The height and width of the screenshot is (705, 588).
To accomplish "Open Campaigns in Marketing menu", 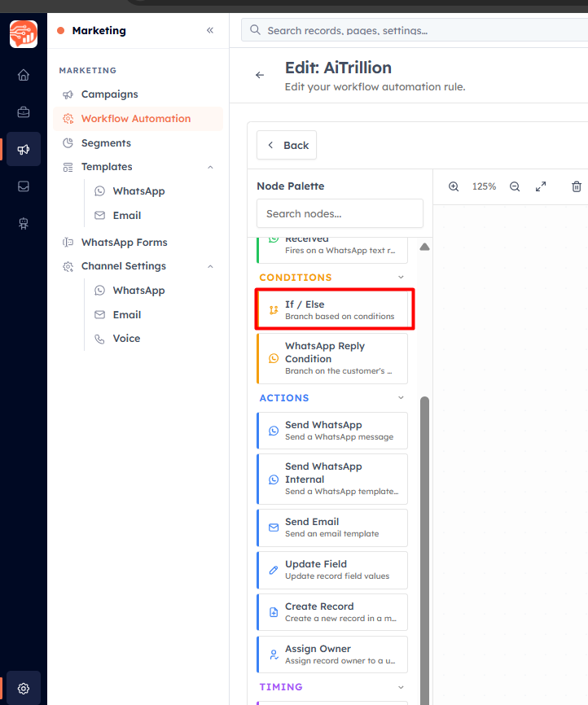I will pos(138,94).
